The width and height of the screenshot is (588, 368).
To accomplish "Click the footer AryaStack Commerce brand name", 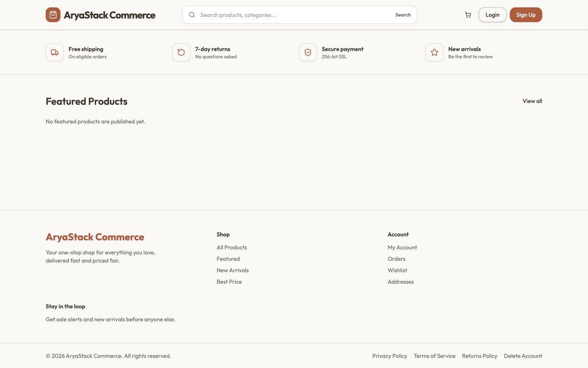I will [x=95, y=237].
